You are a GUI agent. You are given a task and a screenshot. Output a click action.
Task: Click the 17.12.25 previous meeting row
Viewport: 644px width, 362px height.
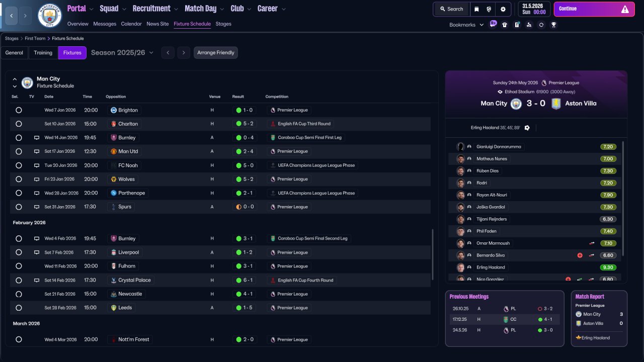505,319
